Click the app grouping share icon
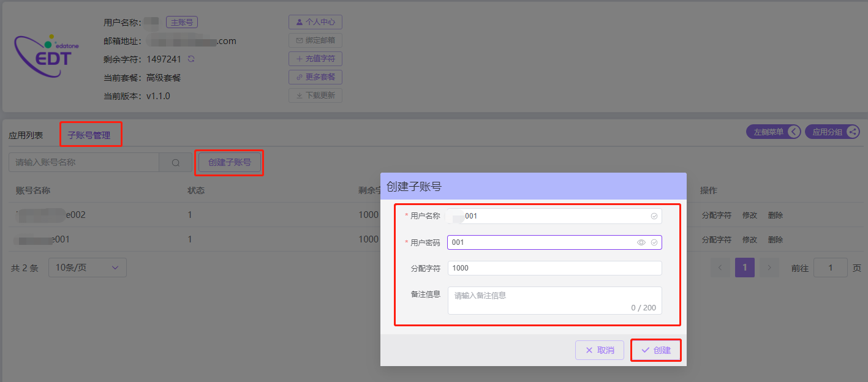The image size is (868, 382). click(x=852, y=132)
